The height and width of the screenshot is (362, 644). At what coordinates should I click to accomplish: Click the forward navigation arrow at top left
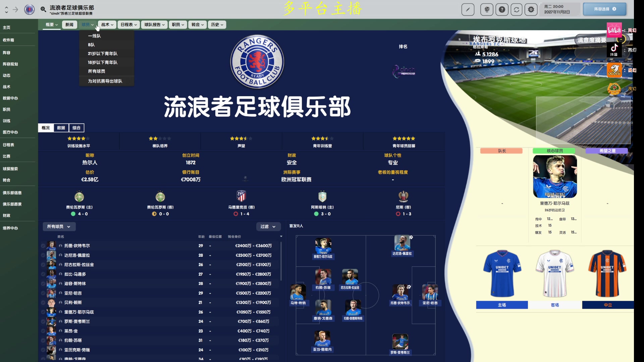tap(15, 10)
